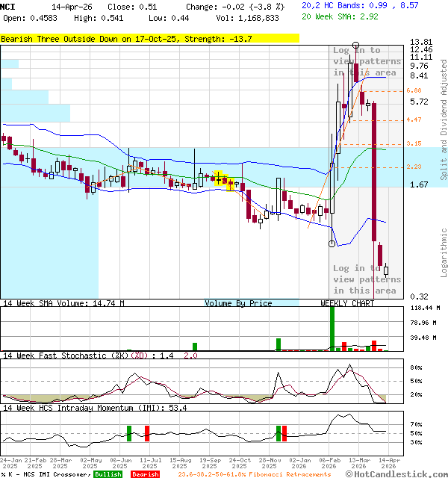Viewport: 448px width, 478px height.
Task: Click the red Bearish legend badge
Action: tap(145, 474)
